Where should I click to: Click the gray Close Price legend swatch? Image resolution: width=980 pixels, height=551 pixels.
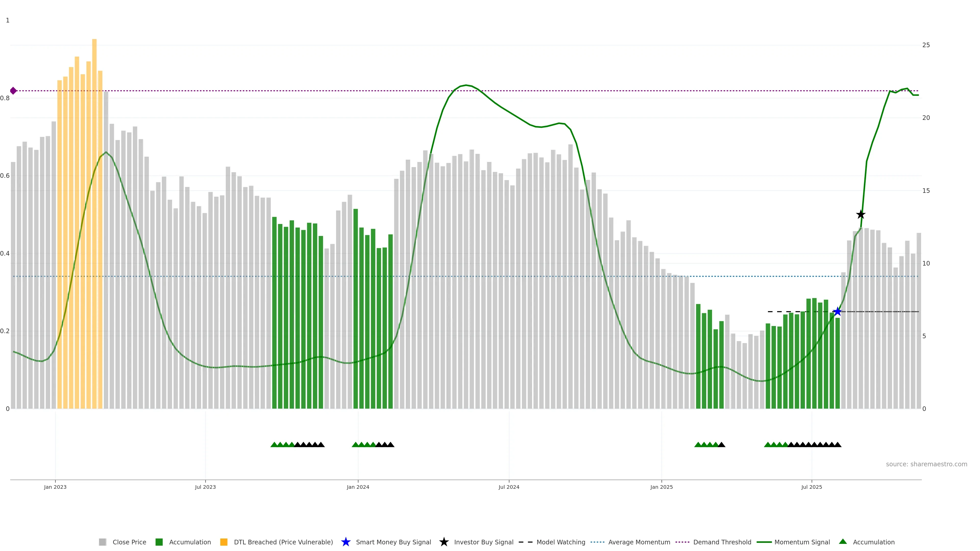(102, 542)
